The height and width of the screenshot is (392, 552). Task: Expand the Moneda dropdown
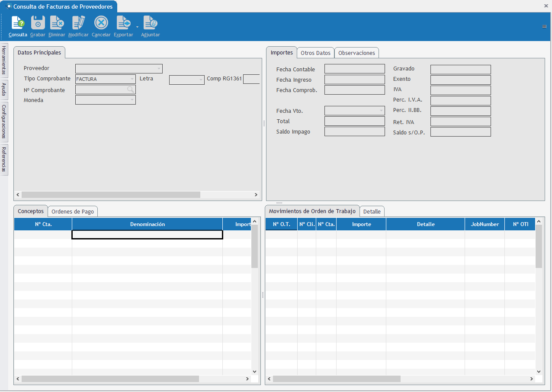(132, 100)
